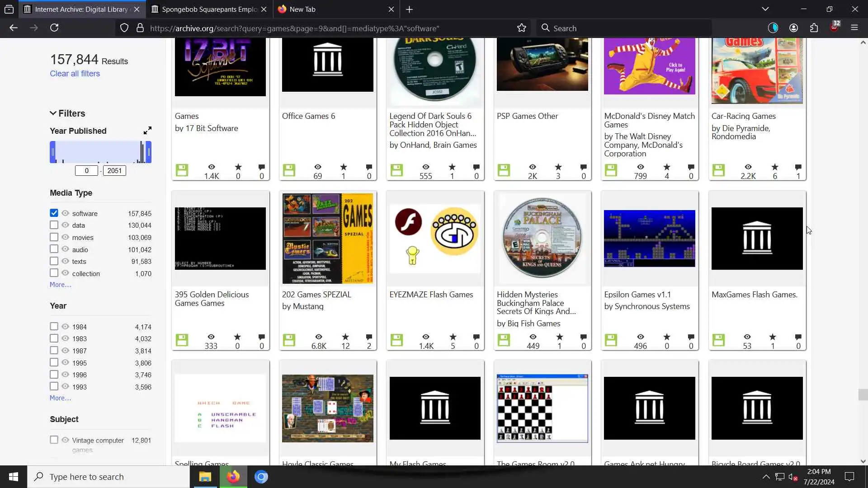
Task: Open File Explorer from the taskbar
Action: (205, 477)
